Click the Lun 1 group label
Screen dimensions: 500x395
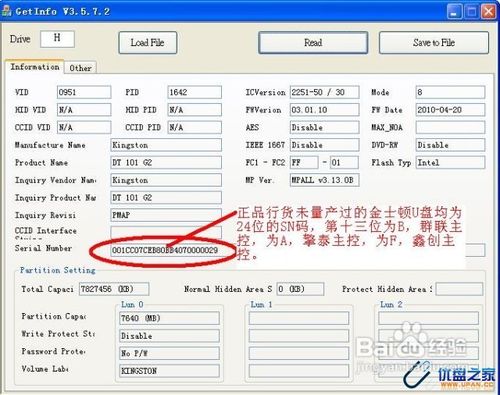coord(261,304)
